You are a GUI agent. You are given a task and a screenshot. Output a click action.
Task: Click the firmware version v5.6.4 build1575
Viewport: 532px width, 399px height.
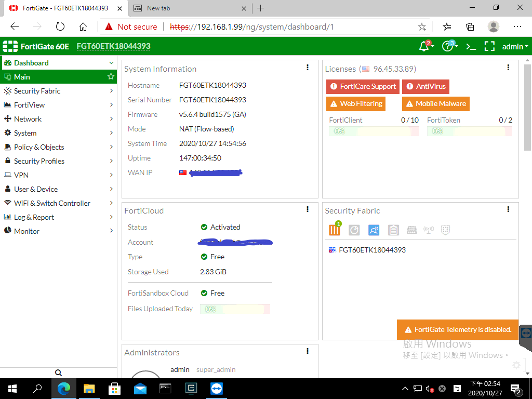[x=212, y=114]
